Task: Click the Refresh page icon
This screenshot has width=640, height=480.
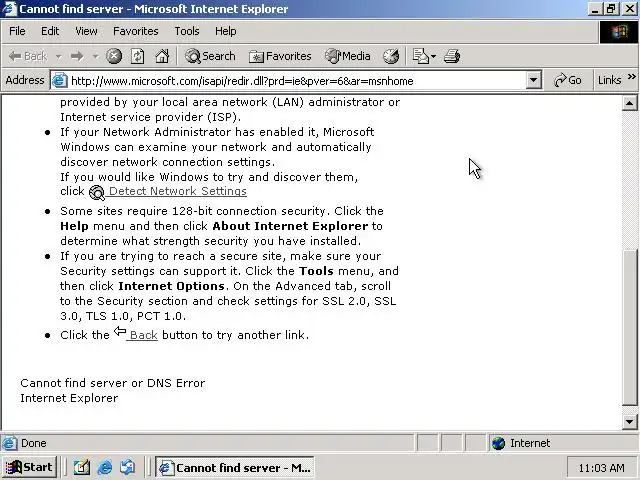Action: pos(138,56)
